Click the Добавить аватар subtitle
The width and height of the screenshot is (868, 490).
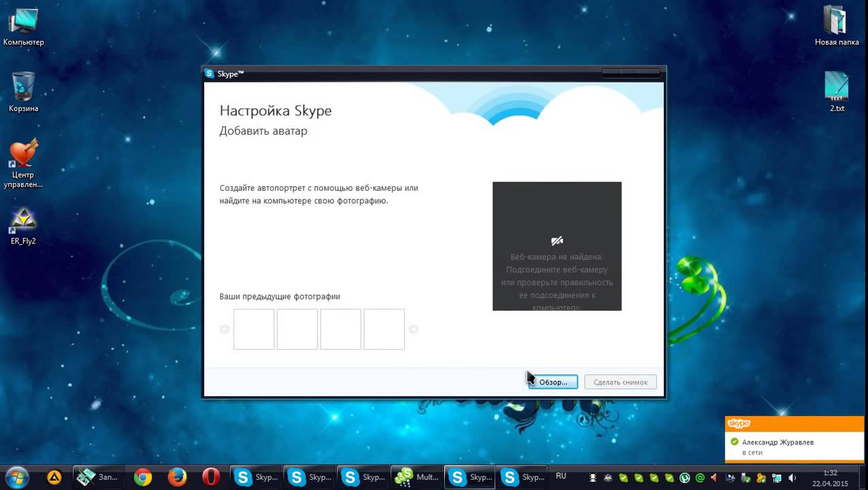263,131
